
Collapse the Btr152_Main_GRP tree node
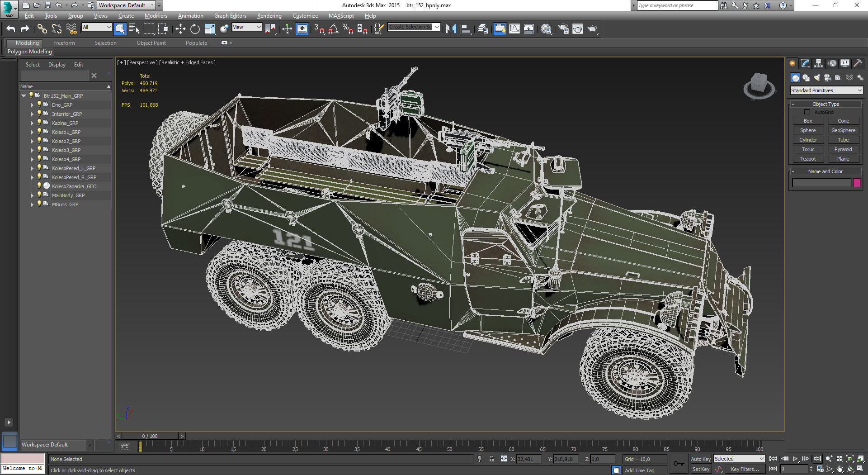[24, 96]
